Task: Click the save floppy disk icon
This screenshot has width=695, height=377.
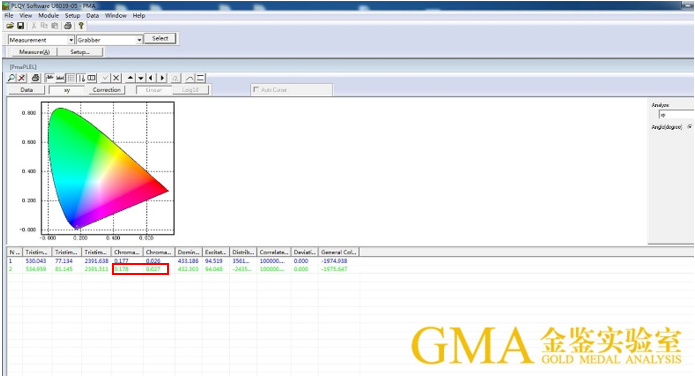Action: point(20,26)
